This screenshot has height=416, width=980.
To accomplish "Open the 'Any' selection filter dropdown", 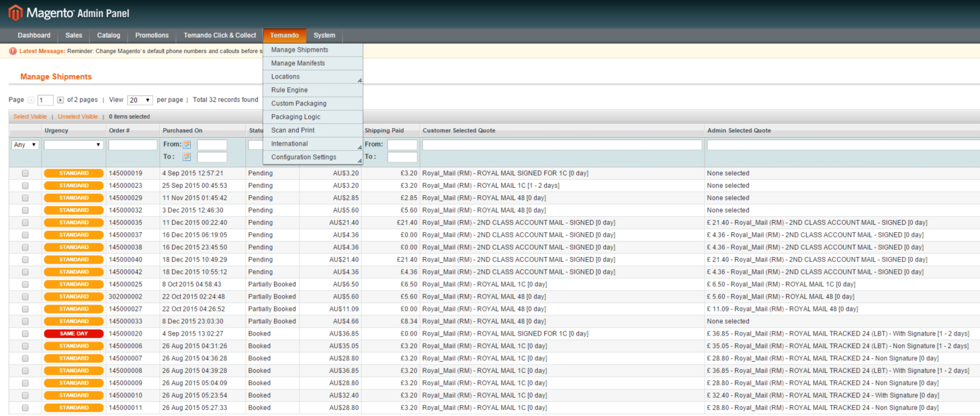I will [26, 145].
